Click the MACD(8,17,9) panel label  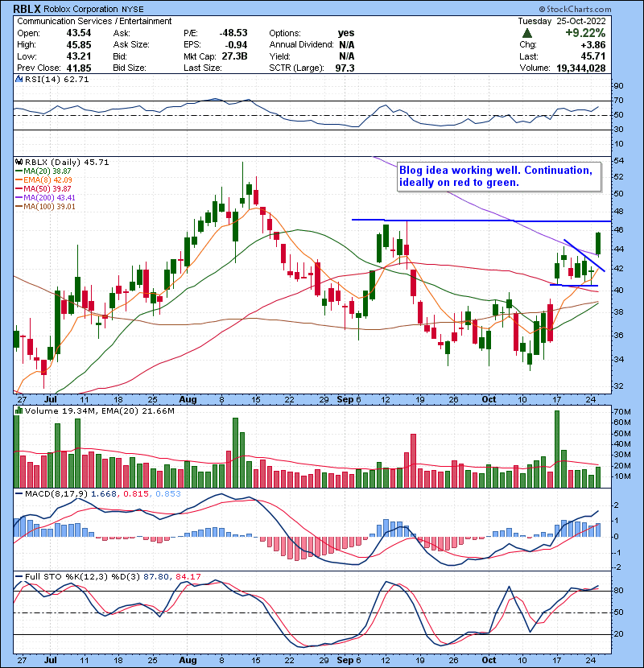point(56,494)
